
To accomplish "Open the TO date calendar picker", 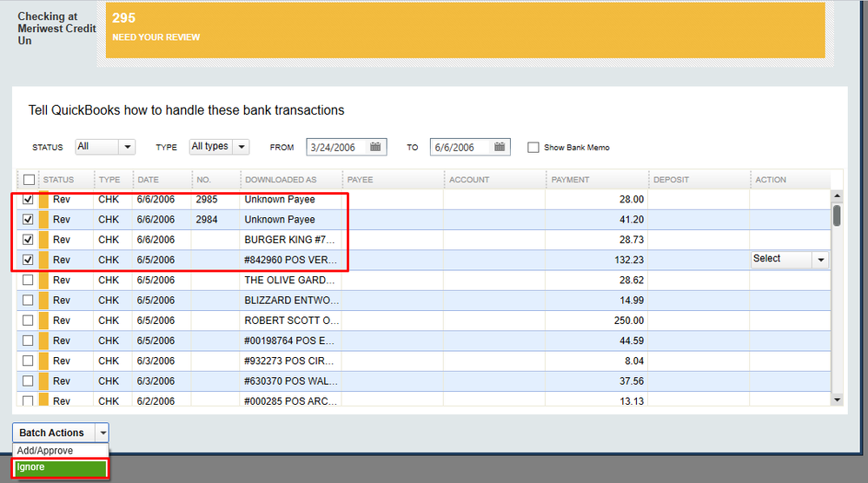I will (499, 148).
